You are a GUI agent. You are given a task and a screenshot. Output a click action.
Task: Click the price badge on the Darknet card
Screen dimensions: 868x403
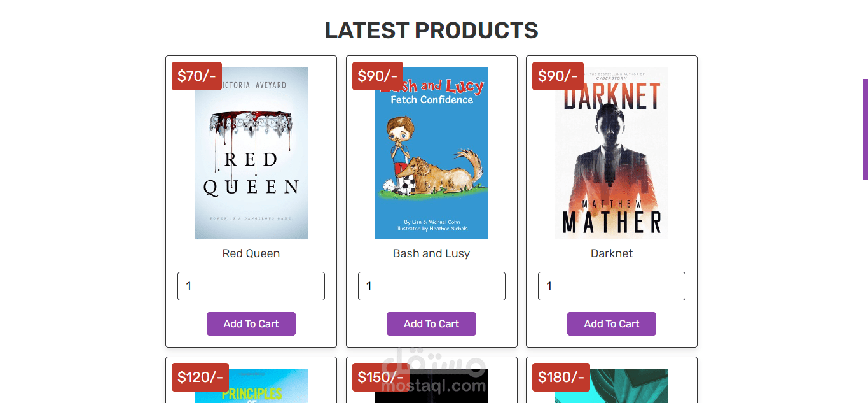point(558,76)
